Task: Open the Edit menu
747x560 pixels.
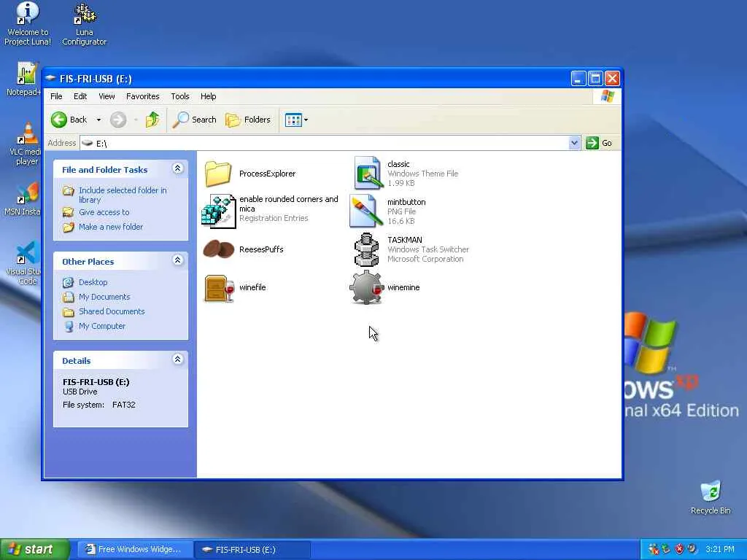Action: tap(80, 96)
